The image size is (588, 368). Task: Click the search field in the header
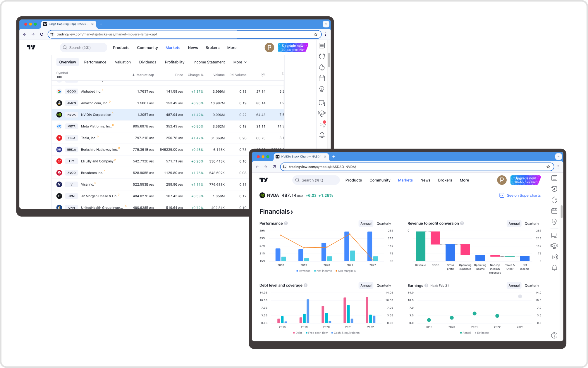pyautogui.click(x=316, y=180)
